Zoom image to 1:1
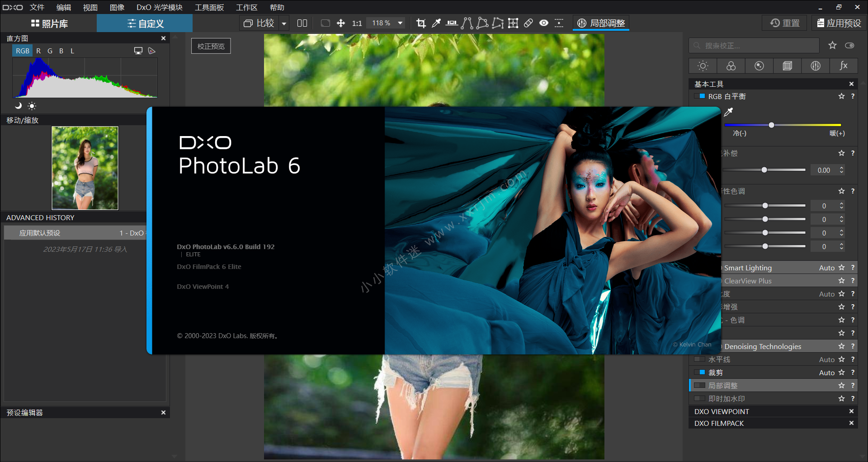The width and height of the screenshot is (868, 462). tap(357, 23)
